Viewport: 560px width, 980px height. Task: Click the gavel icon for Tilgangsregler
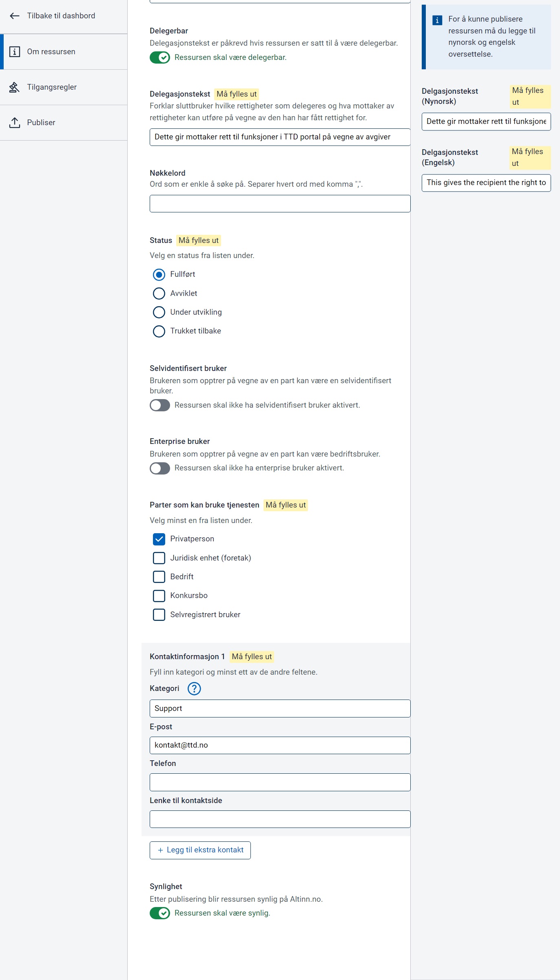(x=15, y=87)
